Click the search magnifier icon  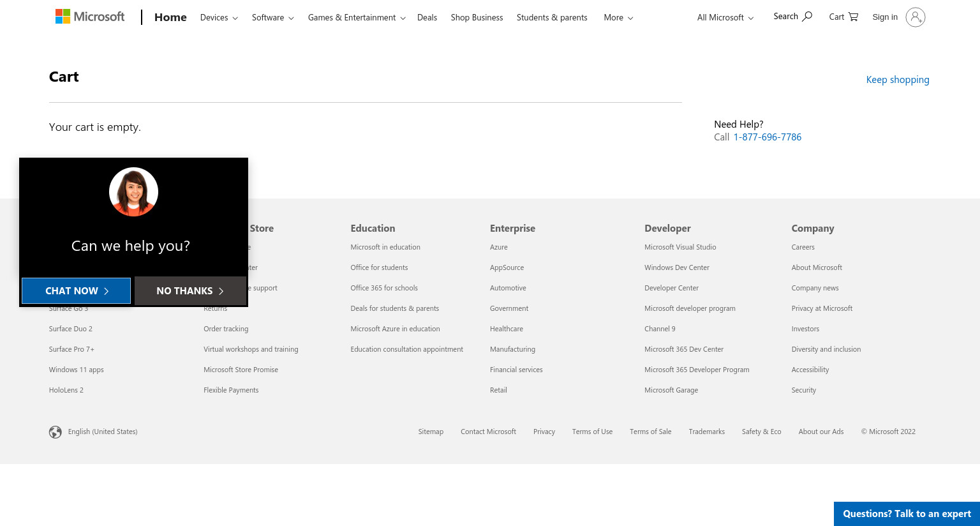[807, 17]
